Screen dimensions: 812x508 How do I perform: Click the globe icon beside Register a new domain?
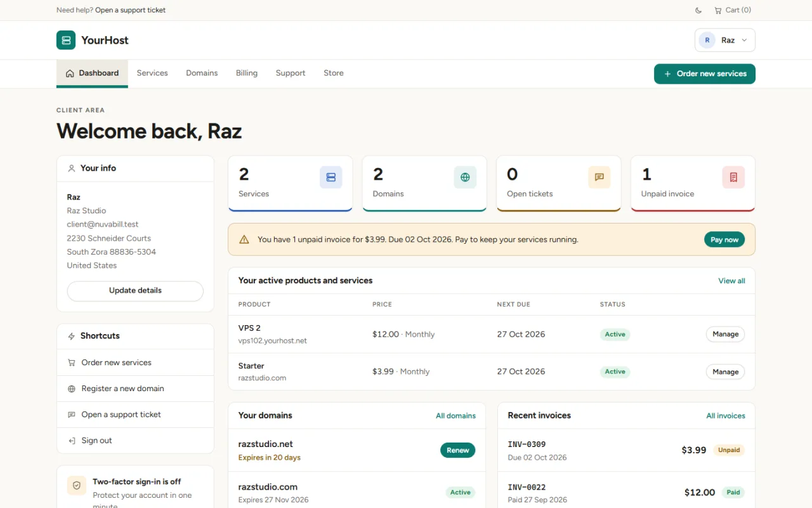(72, 389)
